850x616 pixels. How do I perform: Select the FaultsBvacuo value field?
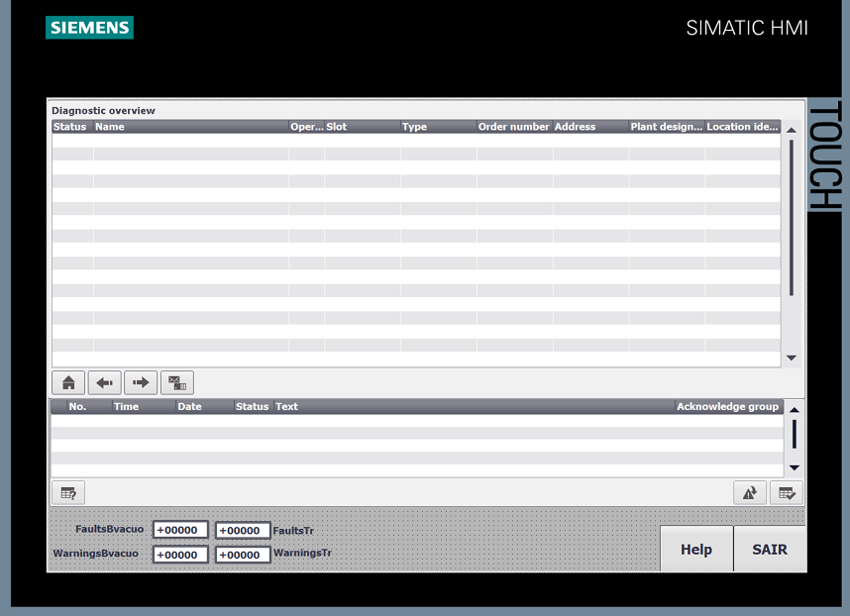click(180, 530)
